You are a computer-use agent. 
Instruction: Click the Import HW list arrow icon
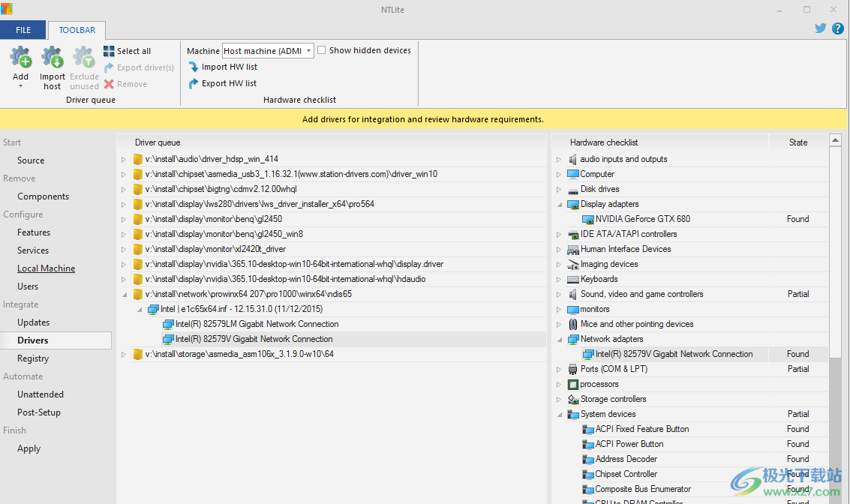[194, 67]
